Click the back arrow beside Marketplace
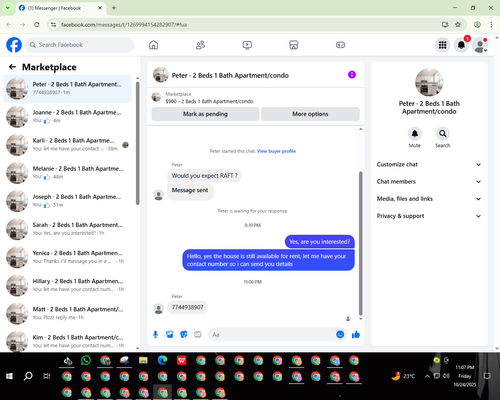 coord(12,67)
